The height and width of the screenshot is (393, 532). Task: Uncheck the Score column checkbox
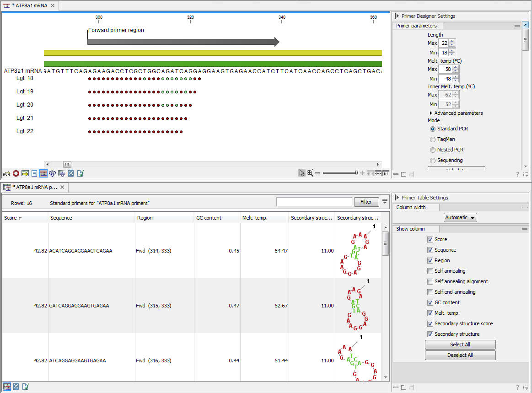[430, 239]
